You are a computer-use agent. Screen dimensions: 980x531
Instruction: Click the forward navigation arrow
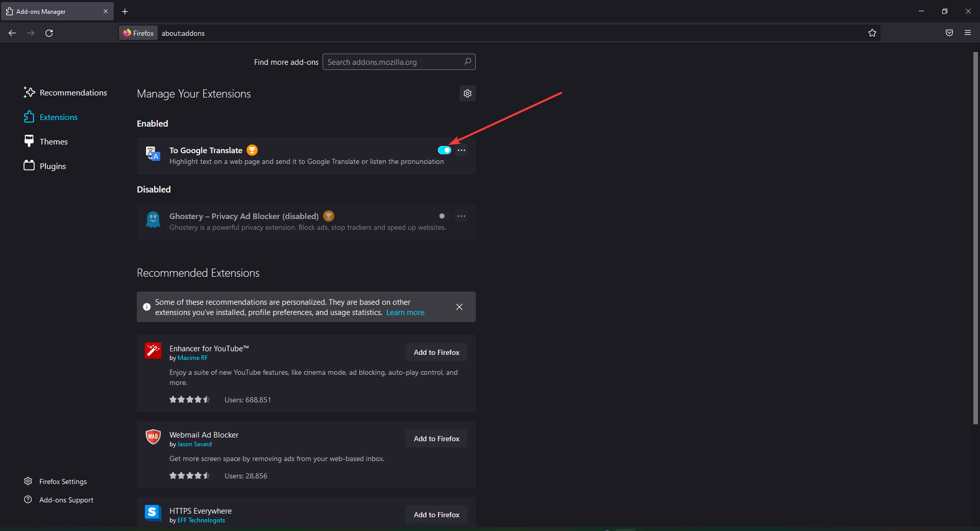tap(31, 33)
